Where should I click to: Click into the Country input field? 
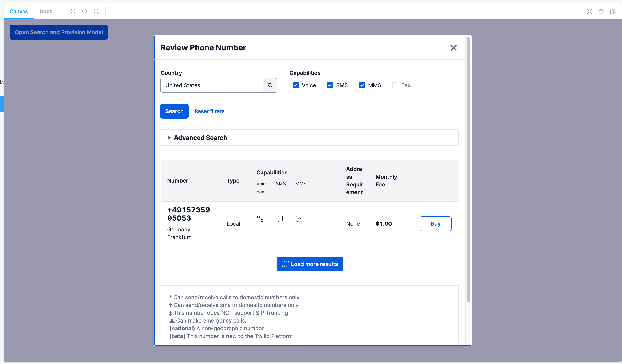(x=211, y=85)
